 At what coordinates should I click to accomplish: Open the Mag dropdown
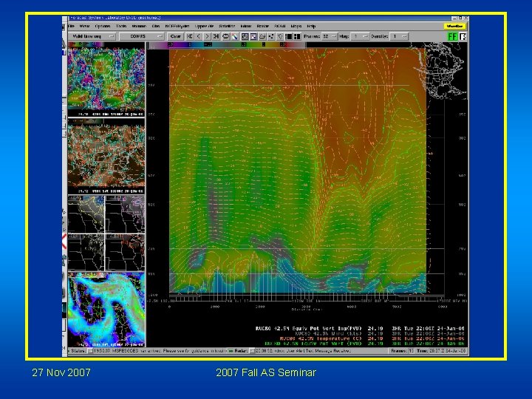click(x=361, y=36)
